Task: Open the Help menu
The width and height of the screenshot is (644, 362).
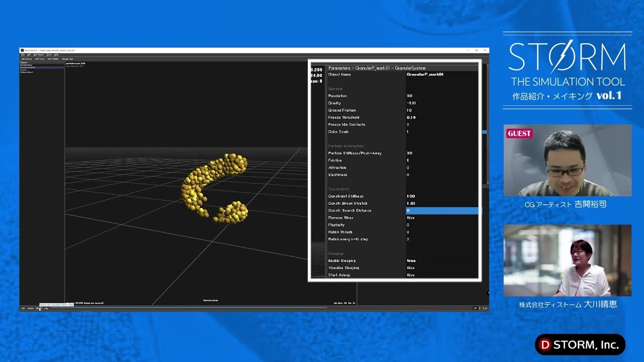Action: 56,55
